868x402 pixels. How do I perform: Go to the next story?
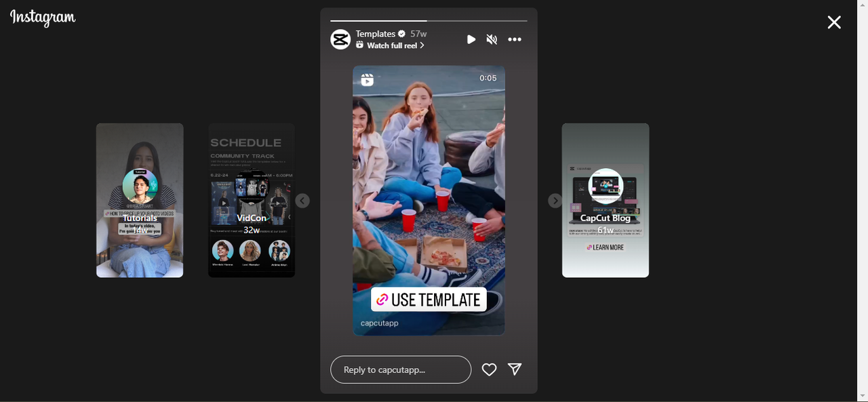(555, 201)
